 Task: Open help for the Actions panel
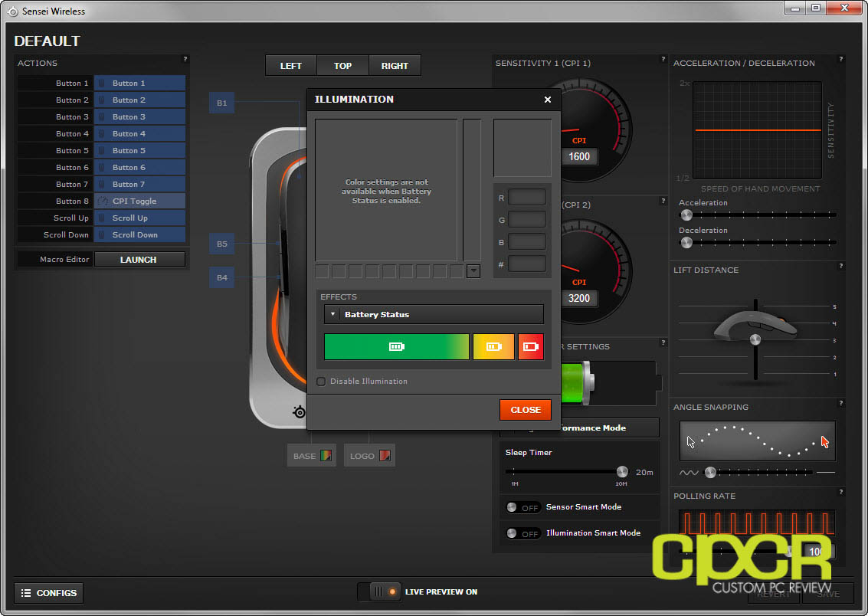coord(185,59)
